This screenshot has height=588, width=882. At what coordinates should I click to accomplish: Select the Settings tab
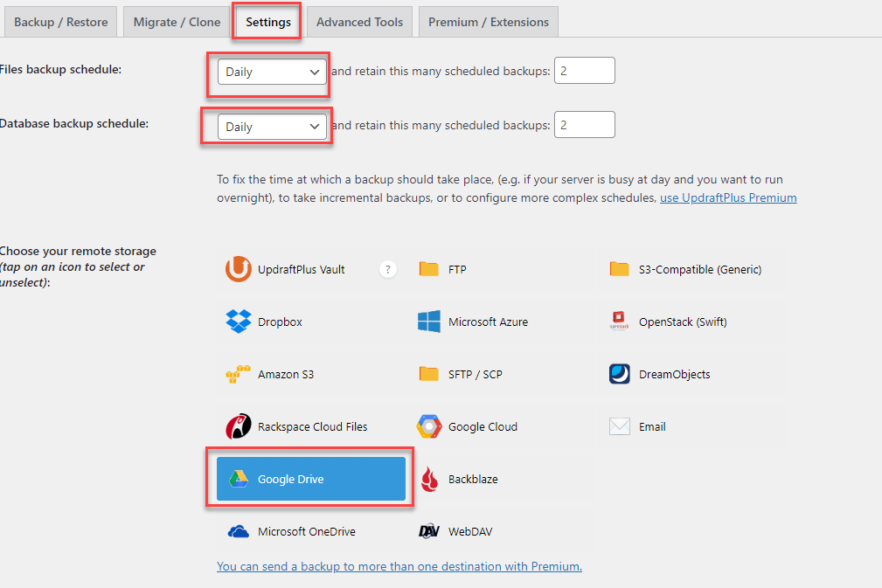pos(268,22)
